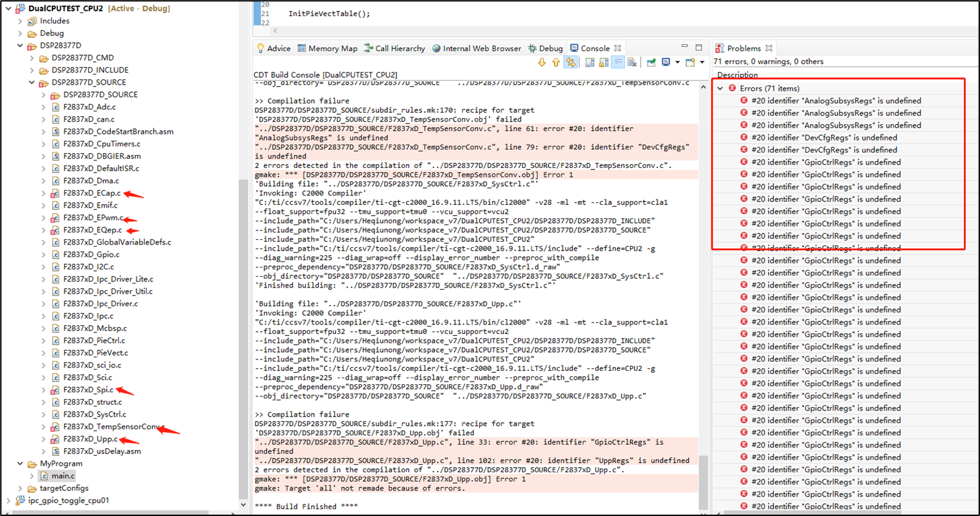Click the error icon on first AnalogSubsysRegs row

pyautogui.click(x=744, y=101)
